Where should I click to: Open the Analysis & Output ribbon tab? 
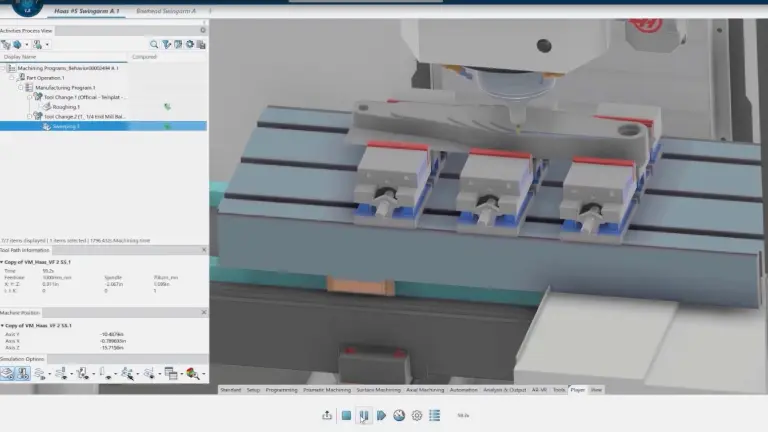pyautogui.click(x=504, y=390)
